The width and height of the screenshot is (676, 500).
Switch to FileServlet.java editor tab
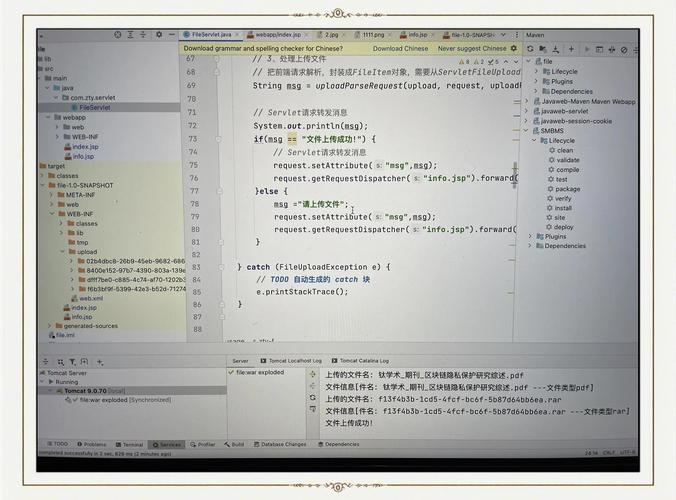click(210, 34)
